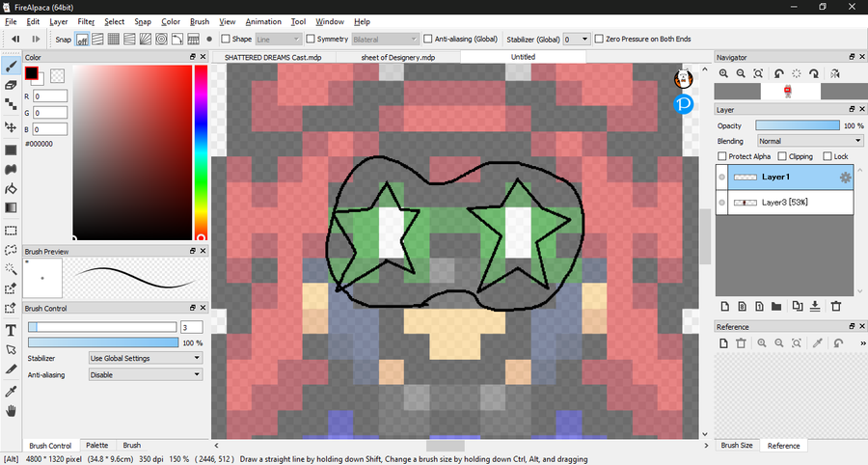Image resolution: width=868 pixels, height=465 pixels.
Task: Select the Eraser tool
Action: click(x=11, y=85)
